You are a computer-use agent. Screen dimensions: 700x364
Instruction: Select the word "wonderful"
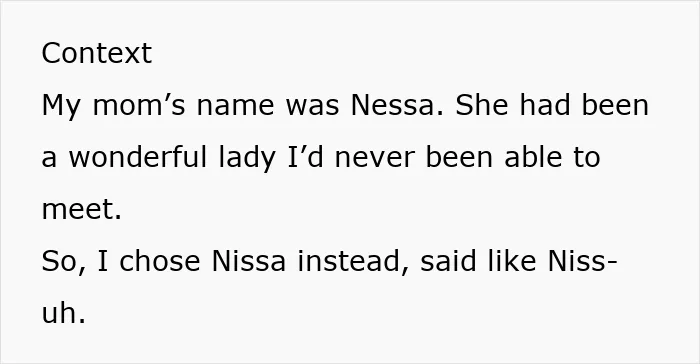pyautogui.click(x=138, y=157)
